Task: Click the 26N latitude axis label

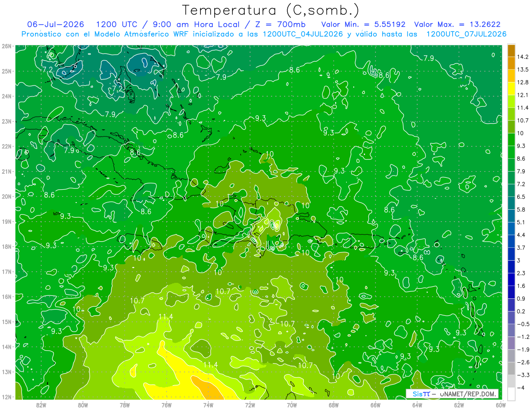Action: [x=7, y=46]
